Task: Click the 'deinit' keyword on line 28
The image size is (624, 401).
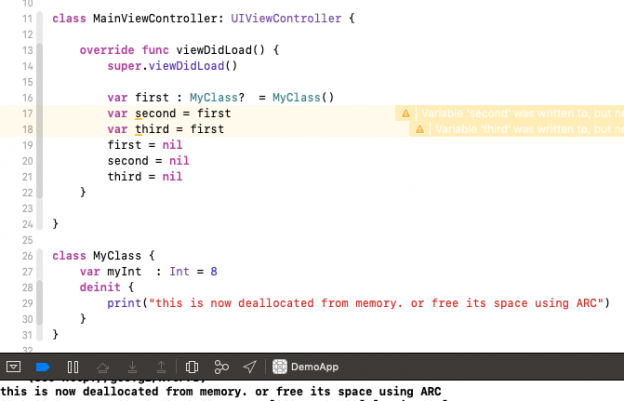Action: [x=100, y=287]
